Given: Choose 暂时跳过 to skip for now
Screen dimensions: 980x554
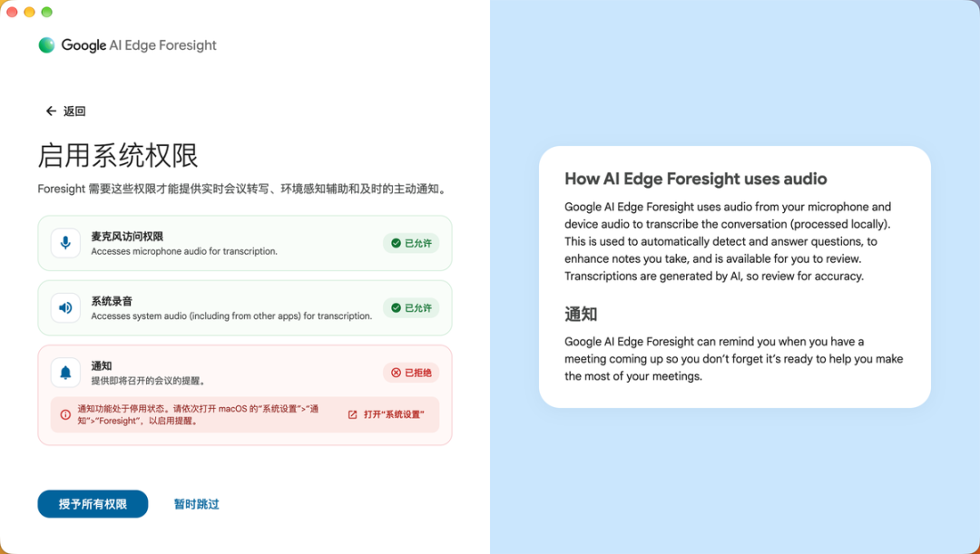Looking at the screenshot, I should pyautogui.click(x=196, y=504).
